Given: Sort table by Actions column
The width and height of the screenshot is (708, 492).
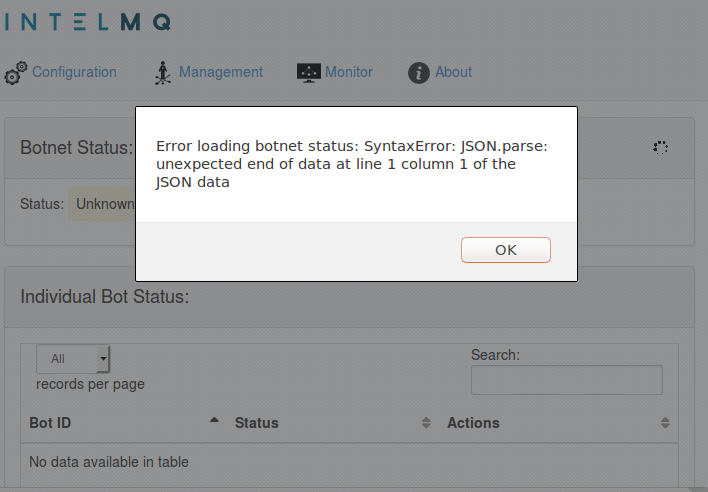Looking at the screenshot, I should pyautogui.click(x=473, y=423).
